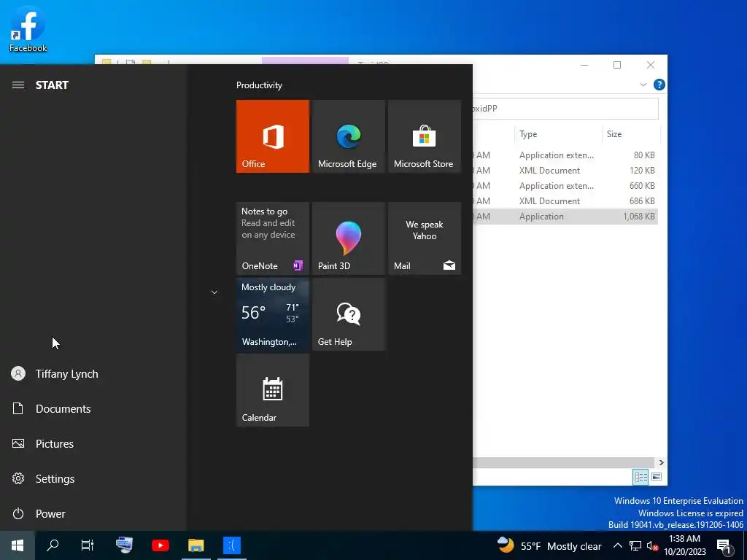Show hidden system tray icons
The width and height of the screenshot is (747, 560).
(x=617, y=545)
